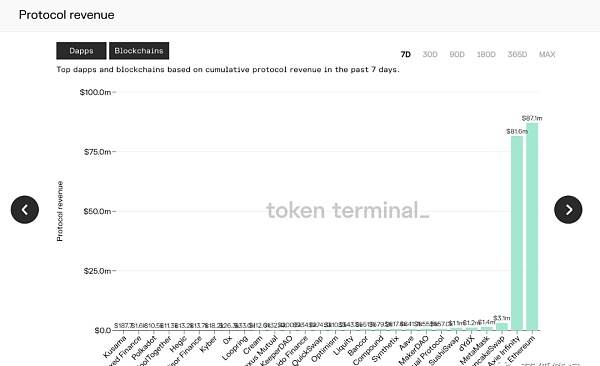The height and width of the screenshot is (366, 600).
Task: Click the Ethereum $87.1m bar
Action: pos(532,227)
